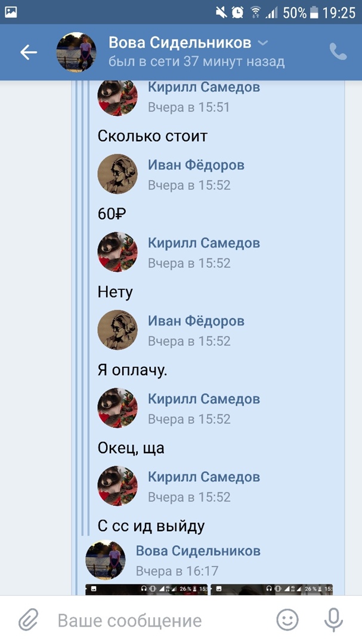The width and height of the screenshot is (362, 644).
Task: Expand the chevron next to Вова Сидельников
Action: point(263,43)
